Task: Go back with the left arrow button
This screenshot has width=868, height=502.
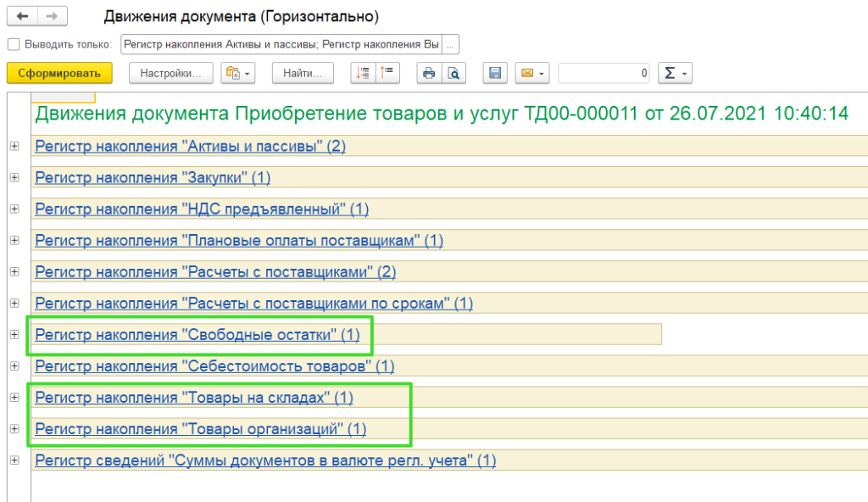Action: [22, 16]
